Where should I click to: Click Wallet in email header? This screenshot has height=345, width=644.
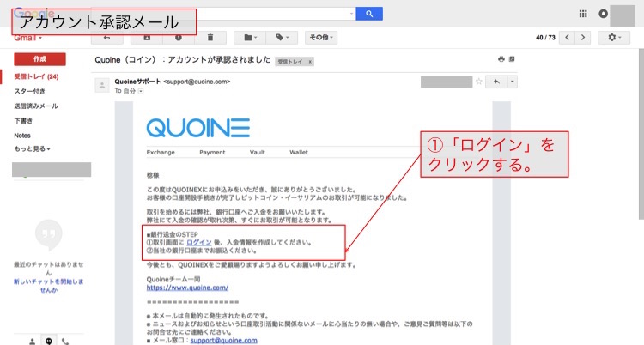pos(299,153)
